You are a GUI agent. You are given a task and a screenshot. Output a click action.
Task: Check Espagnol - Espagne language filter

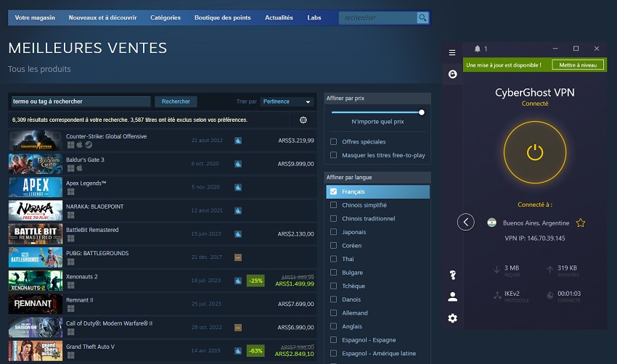(x=333, y=339)
